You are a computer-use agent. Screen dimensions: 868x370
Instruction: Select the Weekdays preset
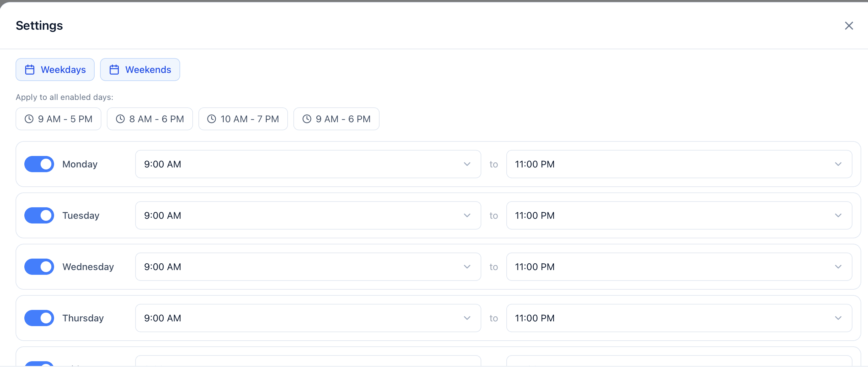pos(55,70)
